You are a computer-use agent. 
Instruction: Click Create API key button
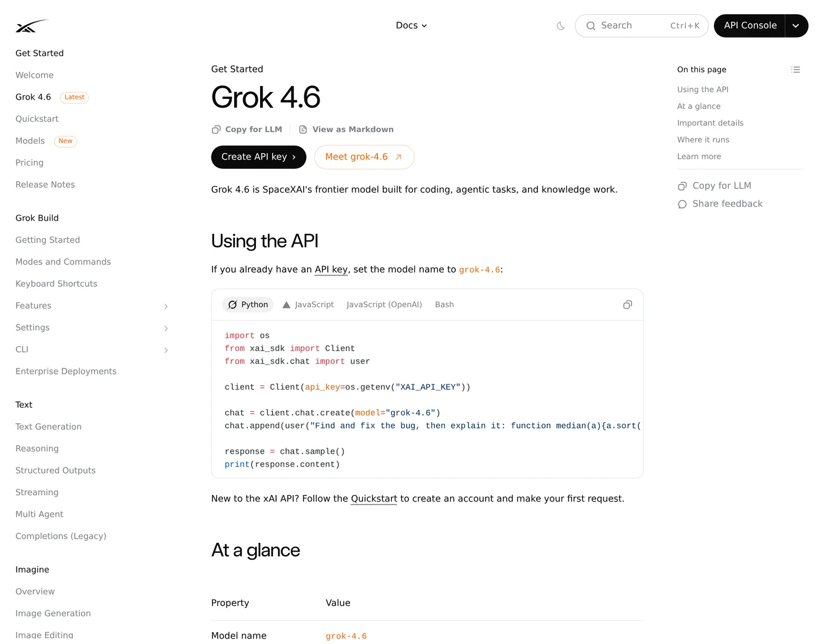[258, 157]
